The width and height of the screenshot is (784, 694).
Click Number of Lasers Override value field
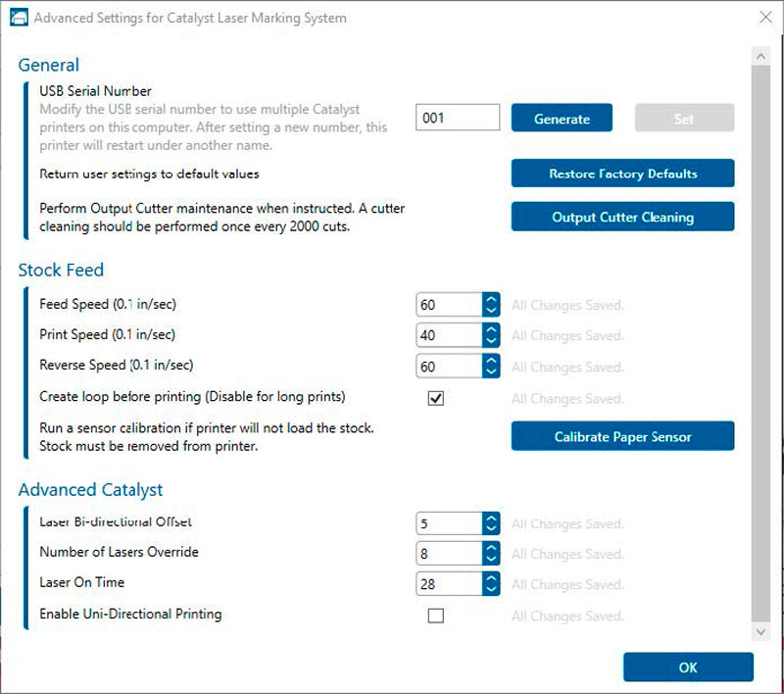tap(450, 554)
